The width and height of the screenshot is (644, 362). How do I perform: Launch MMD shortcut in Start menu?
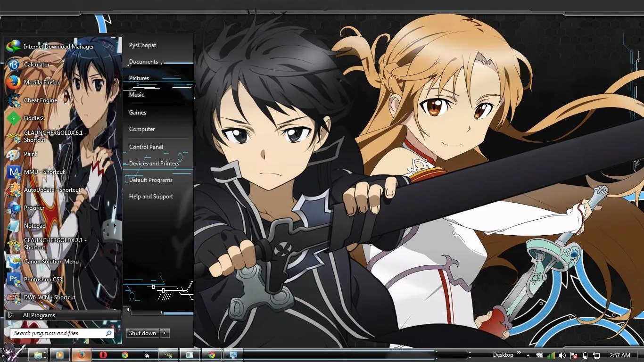tap(63, 172)
